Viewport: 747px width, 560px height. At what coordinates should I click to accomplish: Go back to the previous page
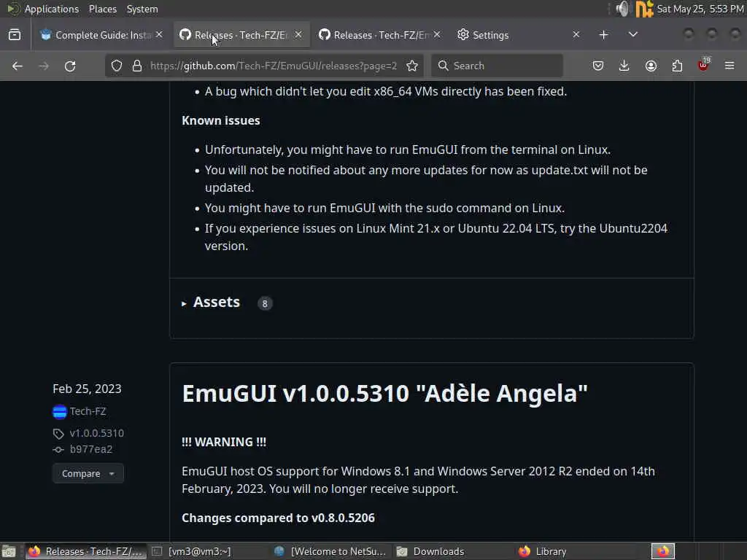18,66
